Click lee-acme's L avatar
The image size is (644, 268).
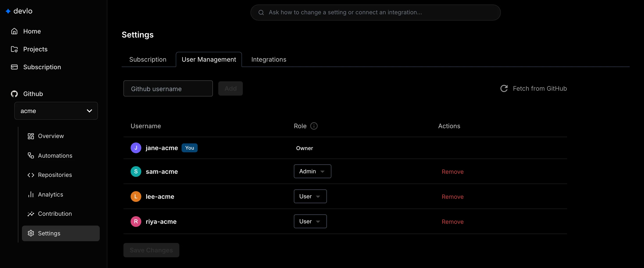136,197
